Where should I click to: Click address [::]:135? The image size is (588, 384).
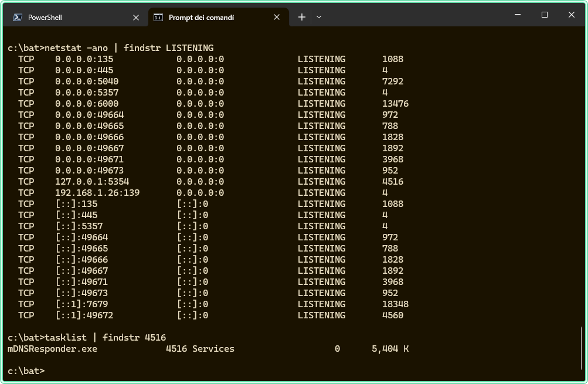(x=76, y=204)
